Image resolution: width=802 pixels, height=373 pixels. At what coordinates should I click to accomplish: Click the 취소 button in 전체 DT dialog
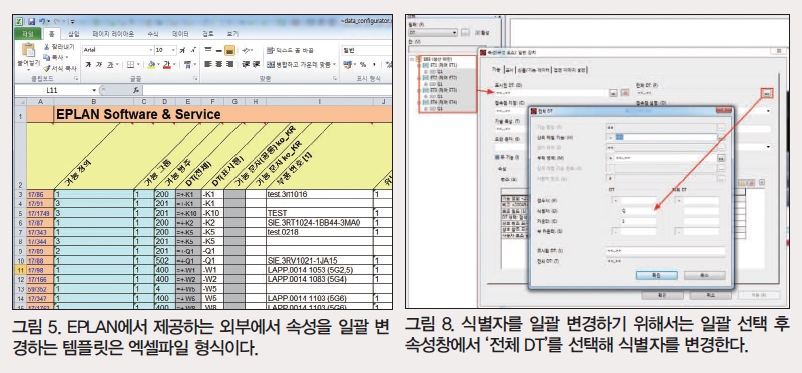point(704,275)
